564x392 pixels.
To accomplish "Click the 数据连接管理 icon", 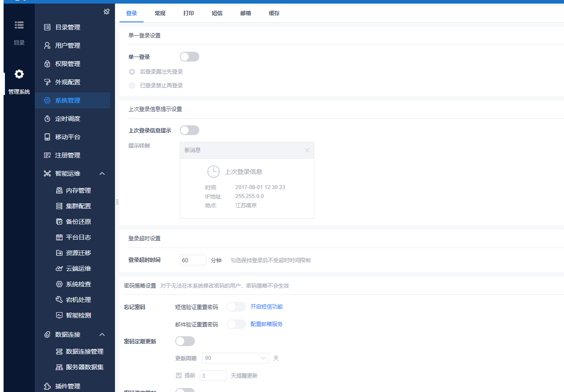I will pos(59,351).
